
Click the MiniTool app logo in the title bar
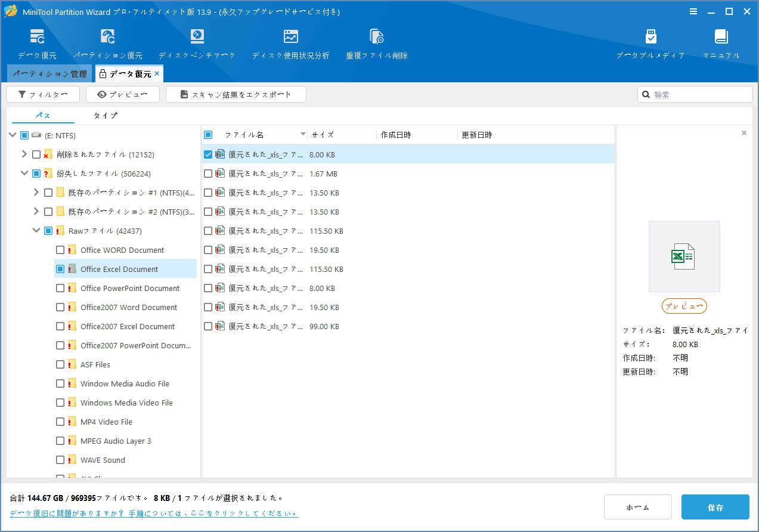click(x=11, y=11)
